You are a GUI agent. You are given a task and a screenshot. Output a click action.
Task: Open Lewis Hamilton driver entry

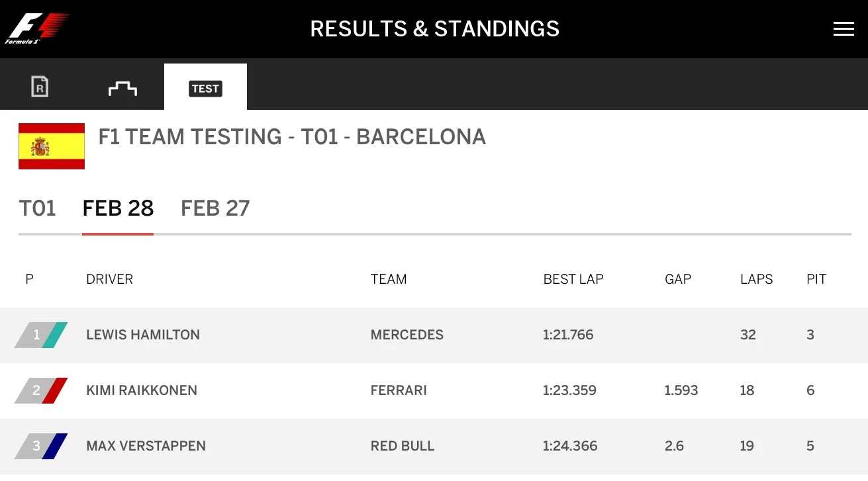[143, 335]
